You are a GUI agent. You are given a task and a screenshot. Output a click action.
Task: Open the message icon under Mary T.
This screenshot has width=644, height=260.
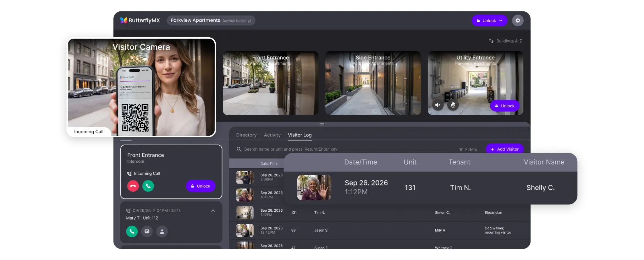click(x=147, y=231)
